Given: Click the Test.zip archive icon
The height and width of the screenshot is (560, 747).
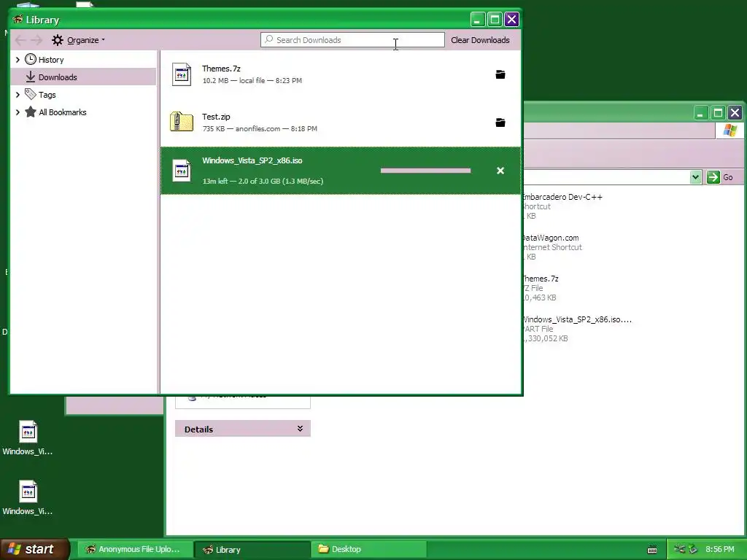Looking at the screenshot, I should point(182,122).
